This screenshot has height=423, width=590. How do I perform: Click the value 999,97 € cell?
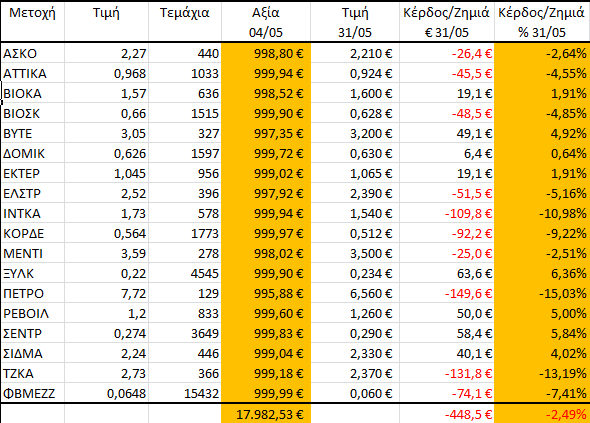[266, 233]
